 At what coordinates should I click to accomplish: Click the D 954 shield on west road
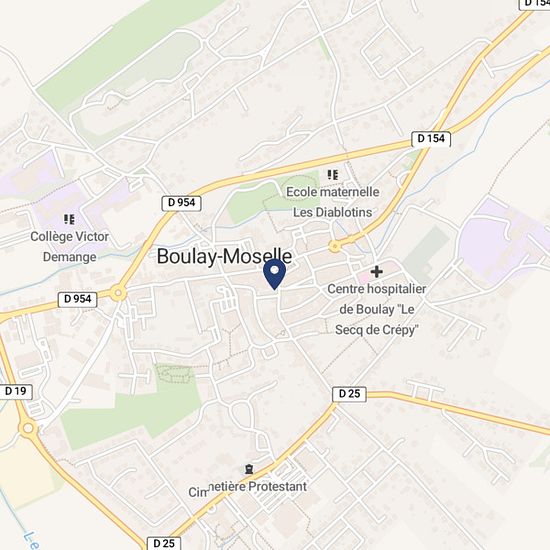[78, 300]
